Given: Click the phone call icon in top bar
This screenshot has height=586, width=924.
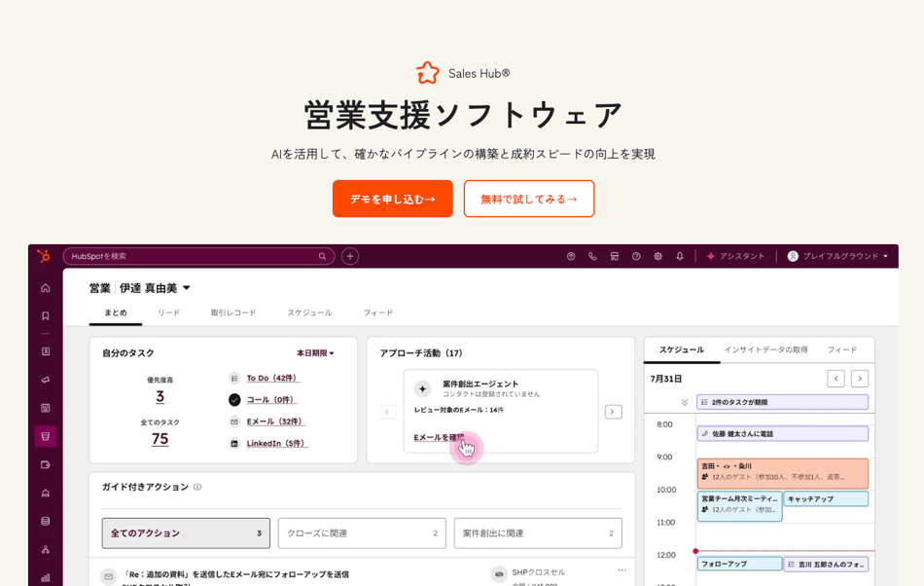Looking at the screenshot, I should [592, 256].
